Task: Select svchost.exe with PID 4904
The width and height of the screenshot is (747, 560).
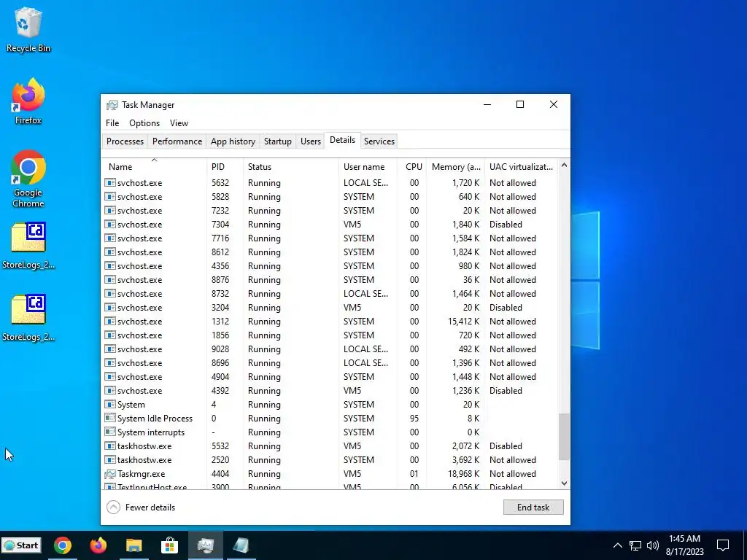Action: [330, 377]
